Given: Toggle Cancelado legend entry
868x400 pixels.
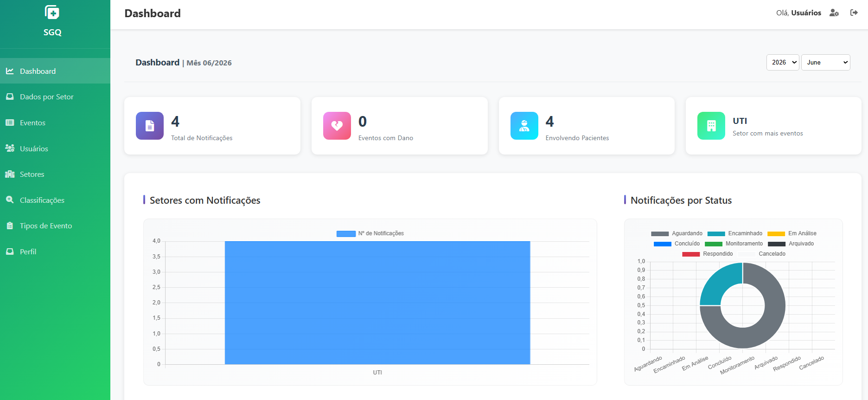Looking at the screenshot, I should point(762,254).
